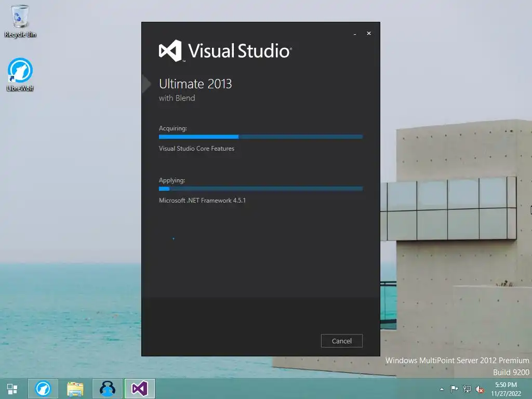This screenshot has width=532, height=399.
Task: Open the Recycle Bin desktop icon
Action: click(x=20, y=21)
